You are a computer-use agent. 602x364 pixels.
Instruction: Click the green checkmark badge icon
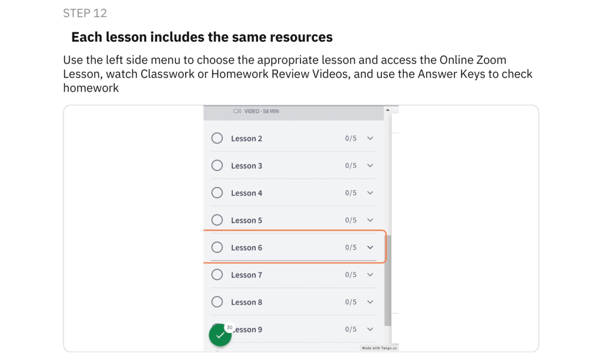tap(220, 335)
